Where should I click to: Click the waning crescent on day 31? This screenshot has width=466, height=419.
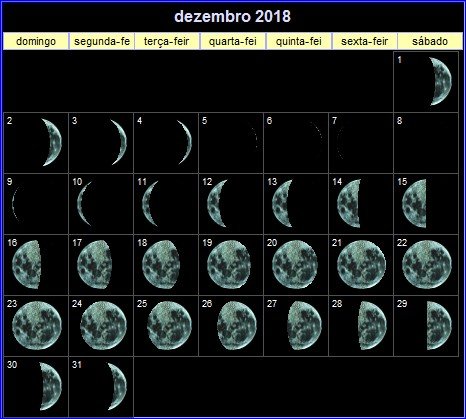117,386
